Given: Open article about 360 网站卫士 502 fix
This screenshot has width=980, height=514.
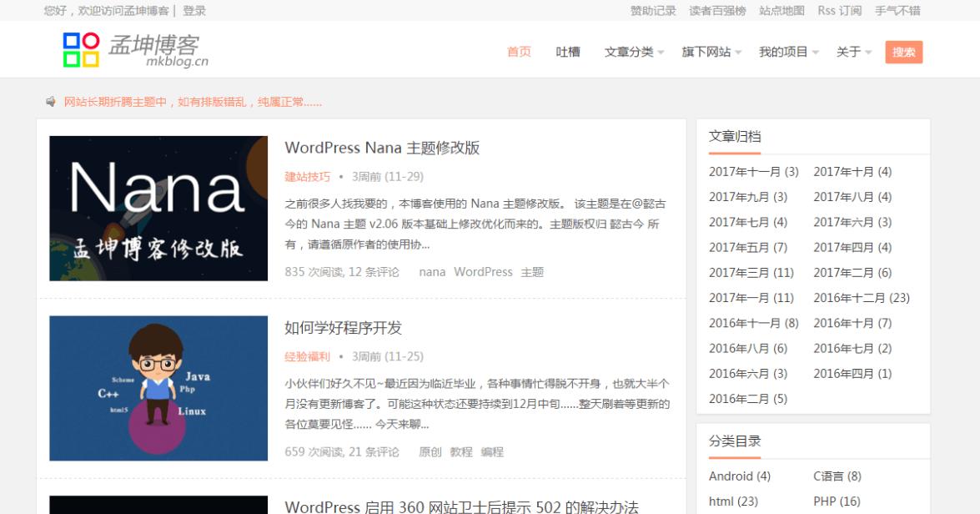Looking at the screenshot, I should (x=462, y=506).
